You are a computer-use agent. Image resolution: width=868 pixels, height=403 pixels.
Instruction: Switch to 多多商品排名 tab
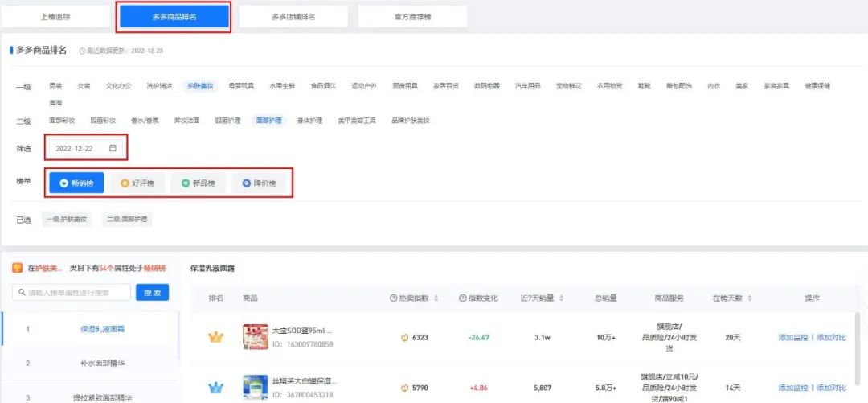pos(174,17)
